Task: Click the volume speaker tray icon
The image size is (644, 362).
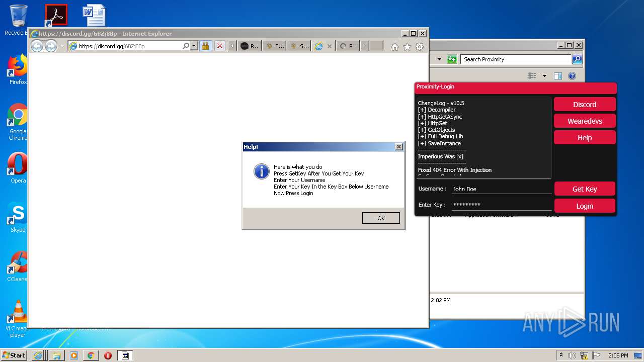Action: pos(572,355)
